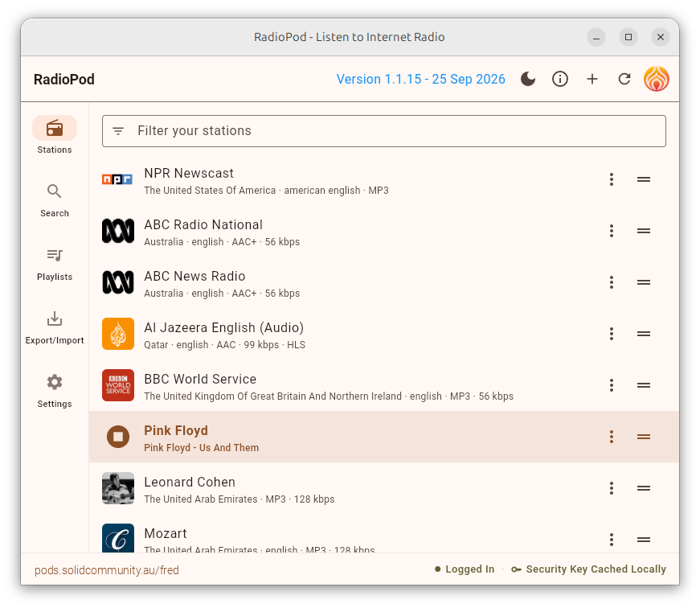
Task: Select the Mozart station
Action: [384, 533]
